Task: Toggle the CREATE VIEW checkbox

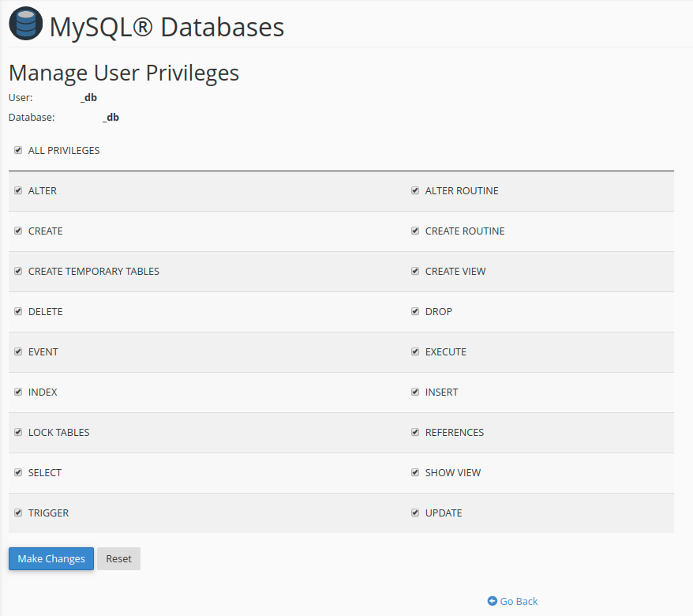Action: [x=415, y=271]
